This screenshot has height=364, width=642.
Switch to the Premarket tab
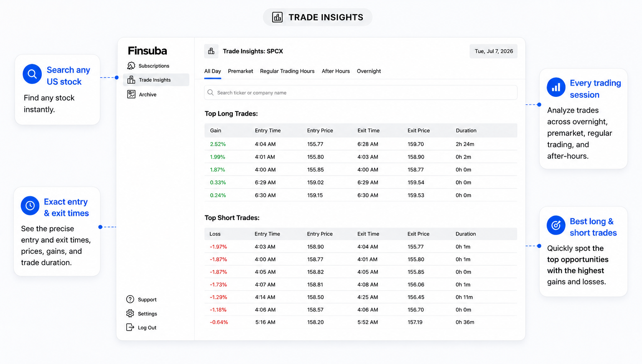click(x=240, y=71)
